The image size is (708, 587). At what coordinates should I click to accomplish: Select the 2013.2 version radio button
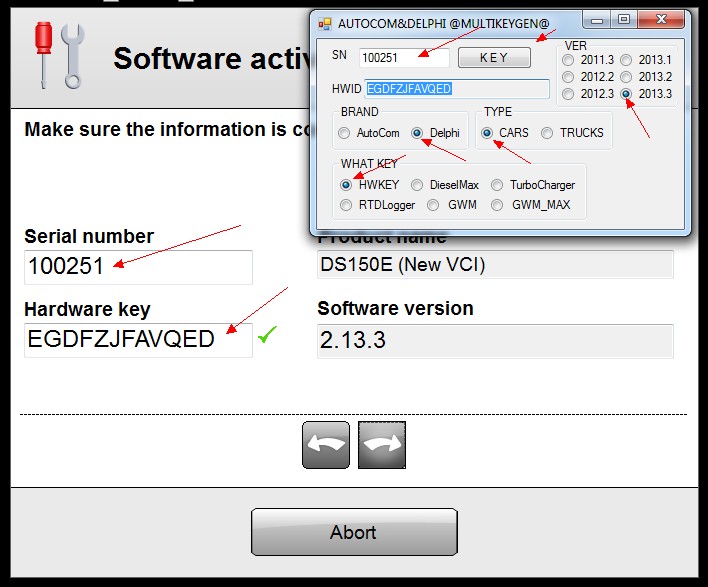(x=626, y=77)
